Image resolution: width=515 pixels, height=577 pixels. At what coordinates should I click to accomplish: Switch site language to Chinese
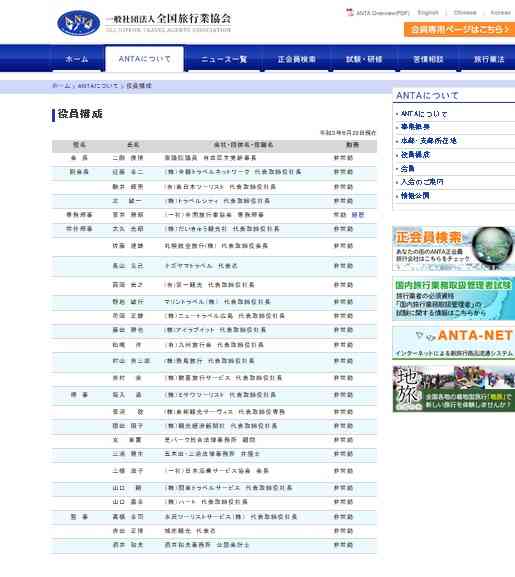(x=465, y=13)
